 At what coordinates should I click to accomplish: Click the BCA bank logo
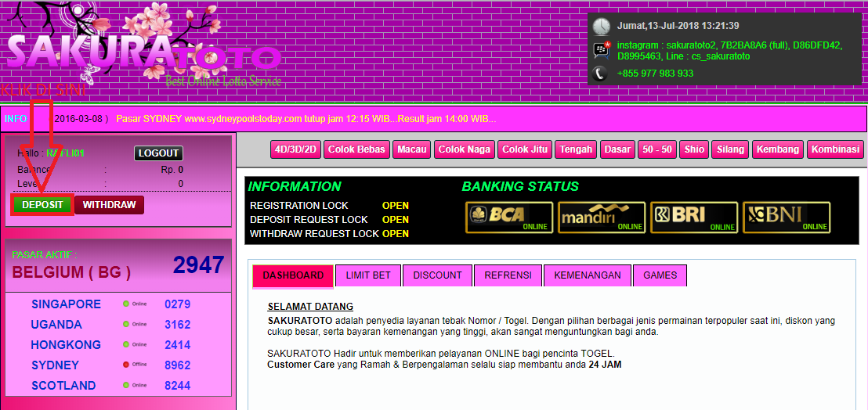coord(509,218)
